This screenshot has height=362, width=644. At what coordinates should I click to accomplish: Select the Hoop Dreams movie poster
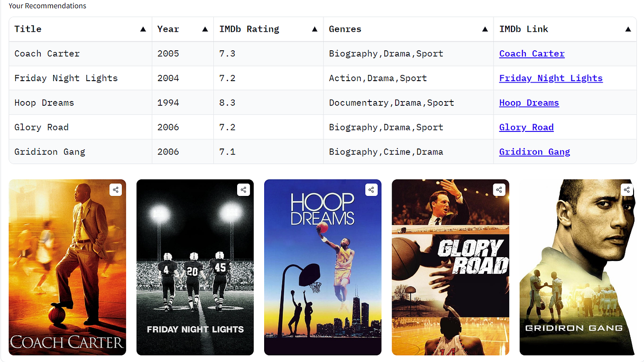tap(322, 267)
